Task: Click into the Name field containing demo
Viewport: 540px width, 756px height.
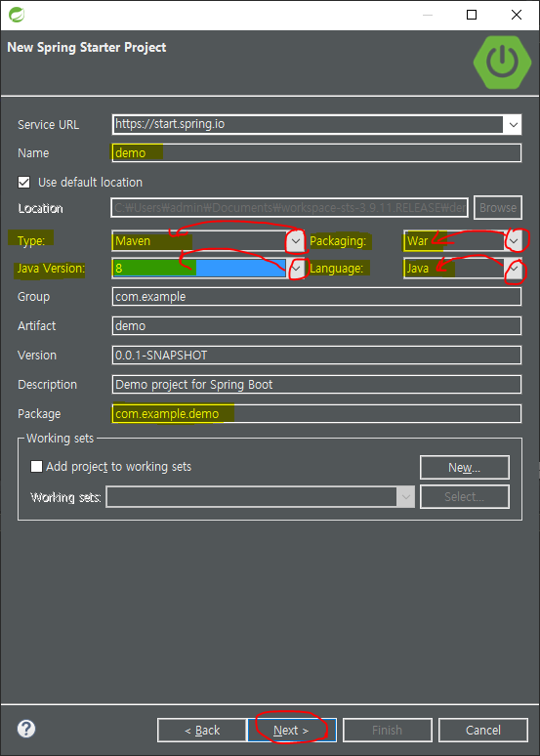Action: (x=316, y=152)
